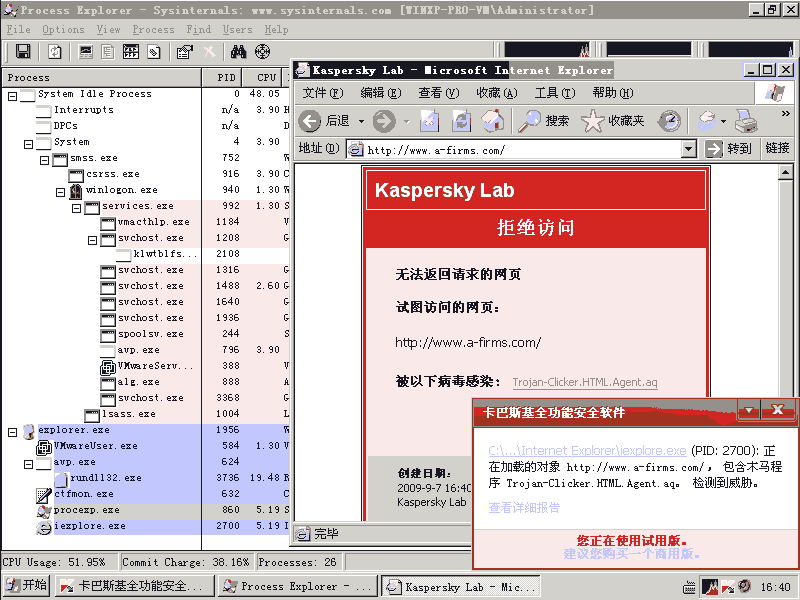
Task: Open the IE address bar dropdown
Action: tap(689, 149)
